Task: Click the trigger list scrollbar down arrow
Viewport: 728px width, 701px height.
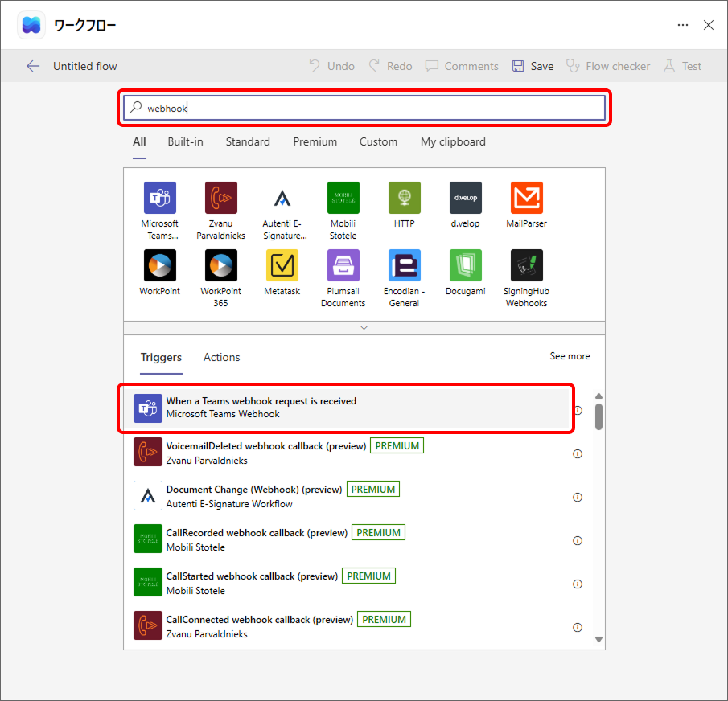Action: click(599, 639)
